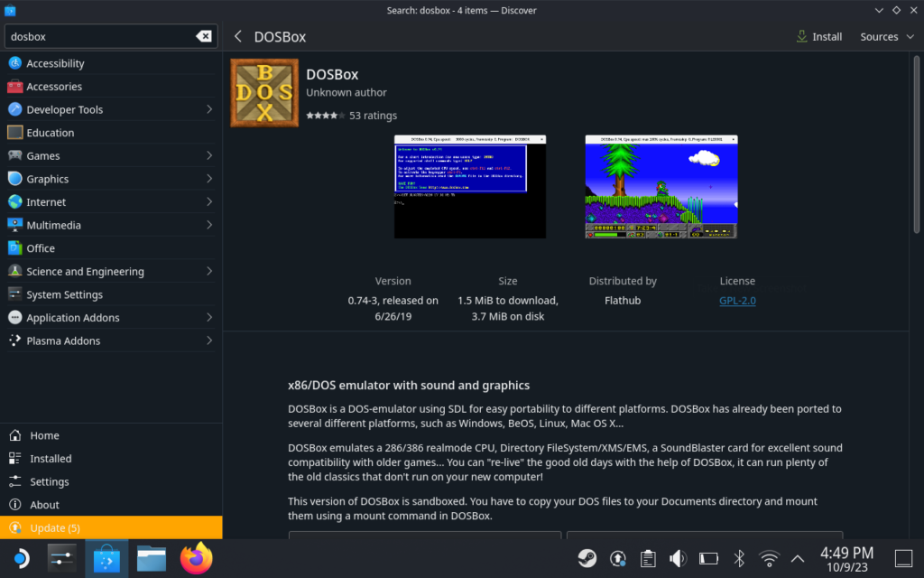View the Jazz Jackrabbit game screenshot
Image resolution: width=924 pixels, height=578 pixels.
pos(661,187)
